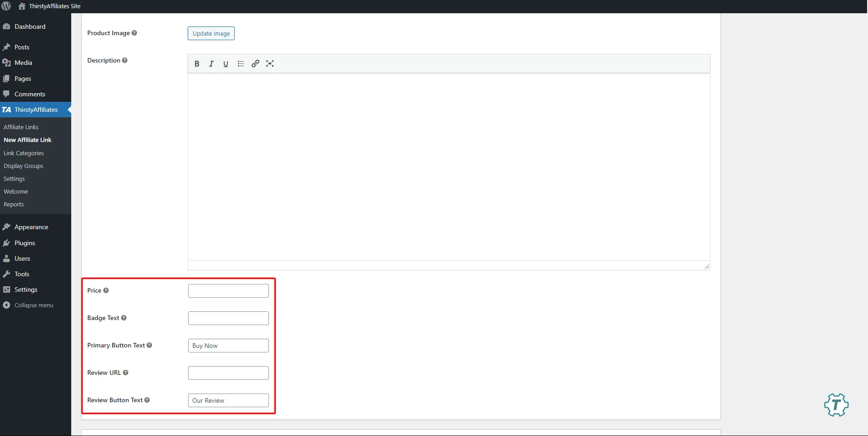The height and width of the screenshot is (436, 868).
Task: Insert link in Description editor
Action: pyautogui.click(x=255, y=64)
